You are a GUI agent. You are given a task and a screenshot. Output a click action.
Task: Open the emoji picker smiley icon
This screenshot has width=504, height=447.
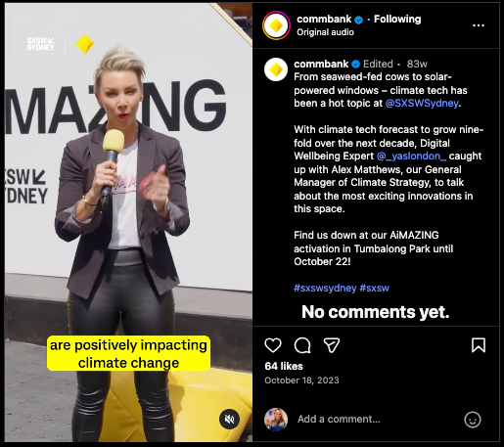pos(473,420)
